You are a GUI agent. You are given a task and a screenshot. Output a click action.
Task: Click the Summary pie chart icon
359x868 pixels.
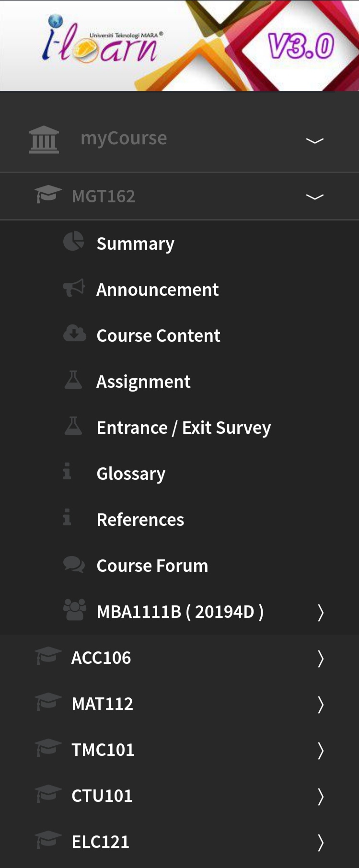74,242
